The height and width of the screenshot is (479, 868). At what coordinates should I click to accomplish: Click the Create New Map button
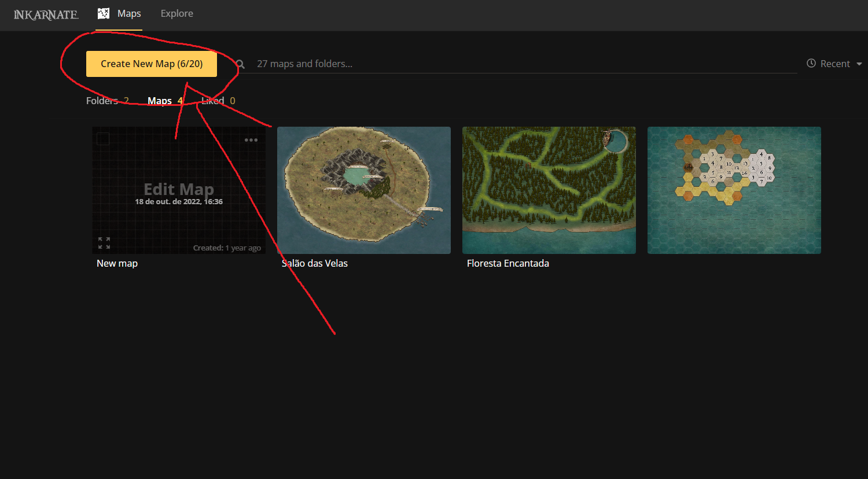click(x=151, y=64)
